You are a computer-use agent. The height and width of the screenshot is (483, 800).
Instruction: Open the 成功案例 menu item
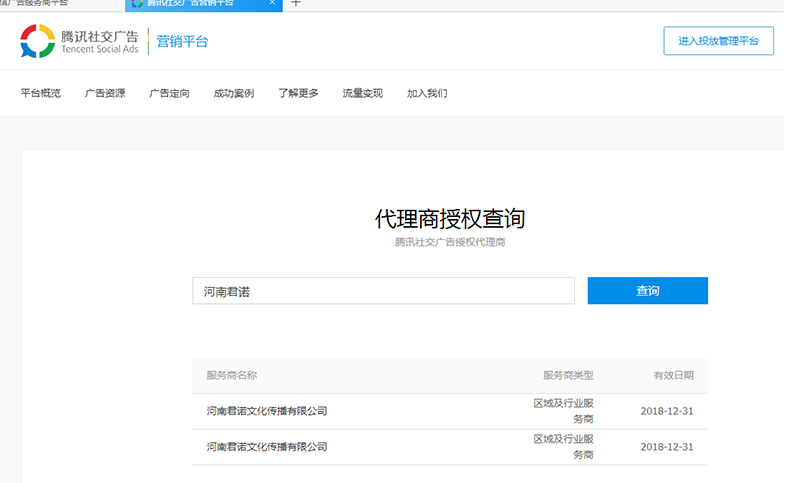(234, 93)
